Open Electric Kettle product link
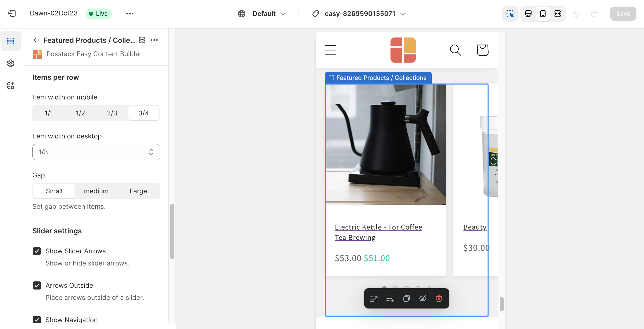644x329 pixels. [378, 232]
